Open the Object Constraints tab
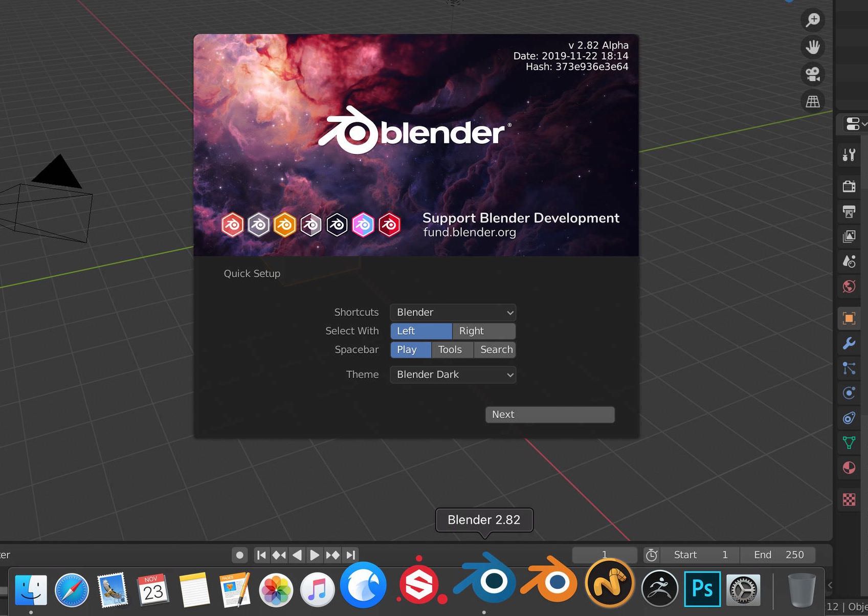The height and width of the screenshot is (616, 868). tap(849, 418)
